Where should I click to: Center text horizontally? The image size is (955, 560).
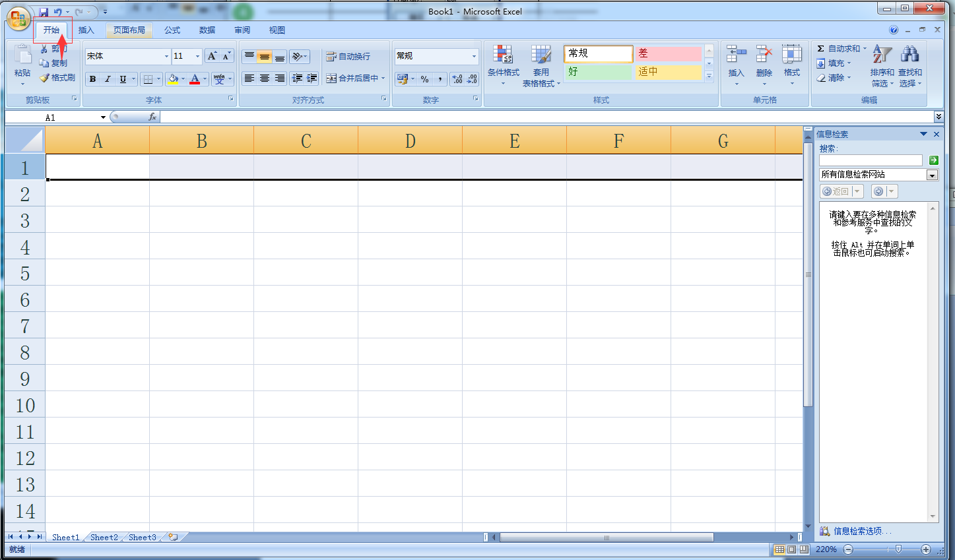click(x=265, y=78)
